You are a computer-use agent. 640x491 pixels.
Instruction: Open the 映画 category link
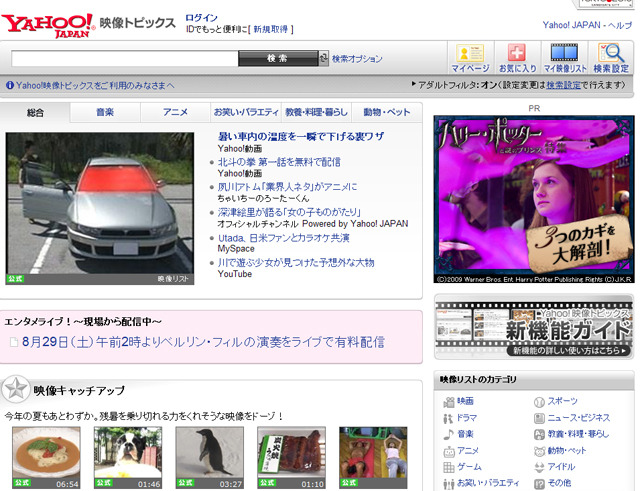[x=465, y=401]
